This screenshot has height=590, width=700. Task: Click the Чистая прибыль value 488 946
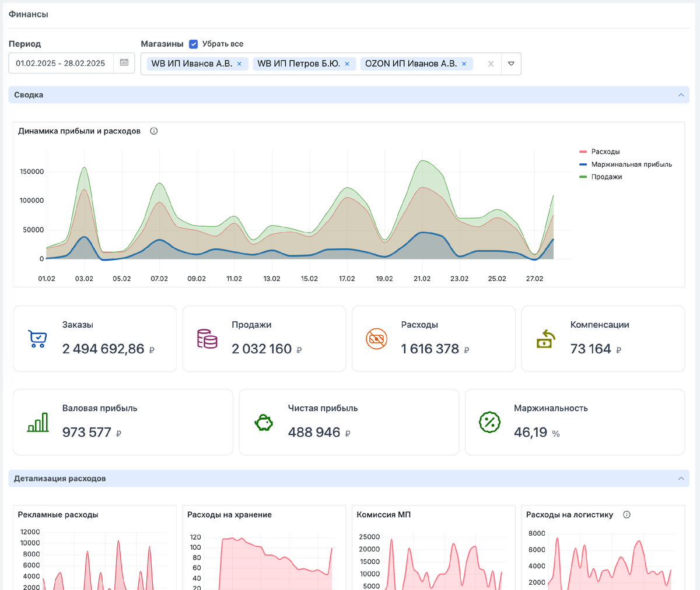click(x=314, y=432)
